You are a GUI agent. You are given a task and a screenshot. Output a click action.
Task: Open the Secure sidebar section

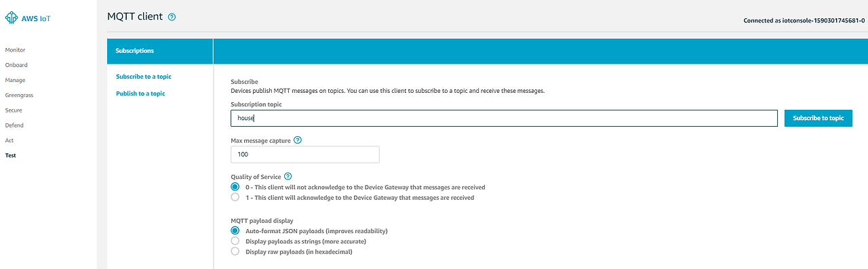(14, 110)
